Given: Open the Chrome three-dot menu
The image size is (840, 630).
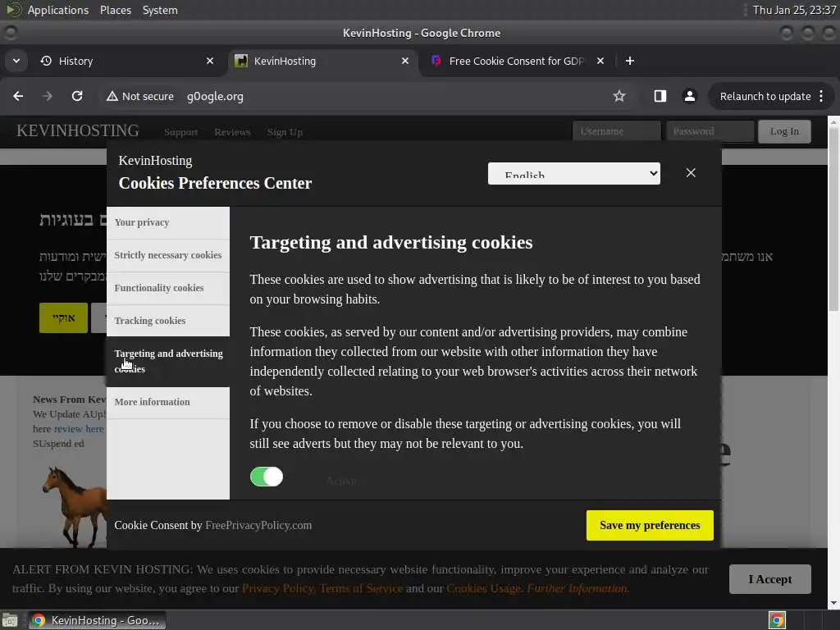Looking at the screenshot, I should [x=821, y=96].
